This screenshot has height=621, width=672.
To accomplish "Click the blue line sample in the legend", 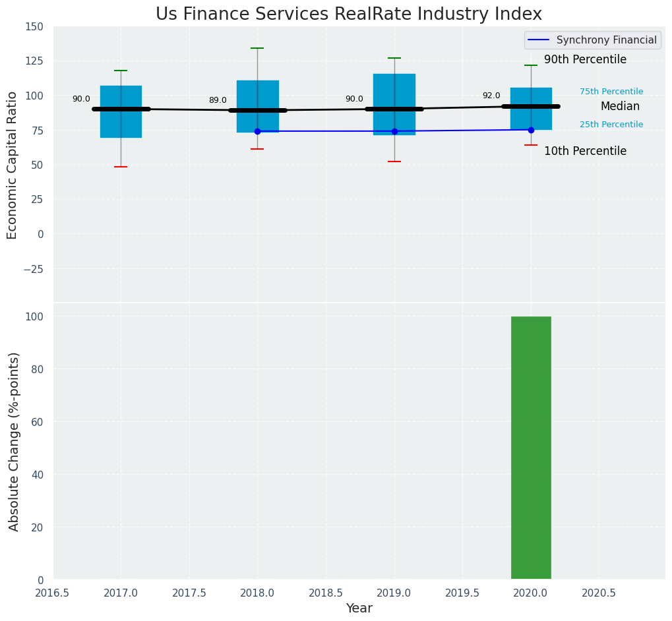I will pyautogui.click(x=539, y=40).
